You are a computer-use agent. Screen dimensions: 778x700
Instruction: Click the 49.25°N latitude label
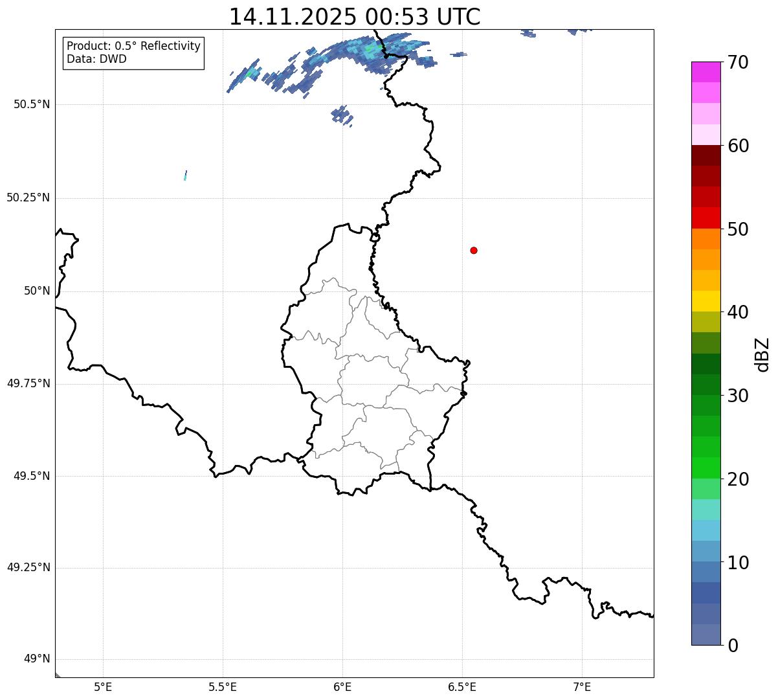coord(28,567)
